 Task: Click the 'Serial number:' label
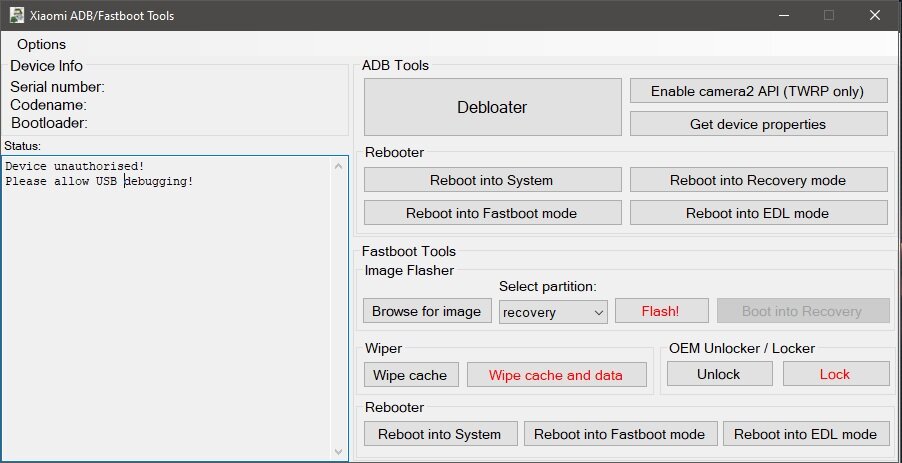(58, 87)
